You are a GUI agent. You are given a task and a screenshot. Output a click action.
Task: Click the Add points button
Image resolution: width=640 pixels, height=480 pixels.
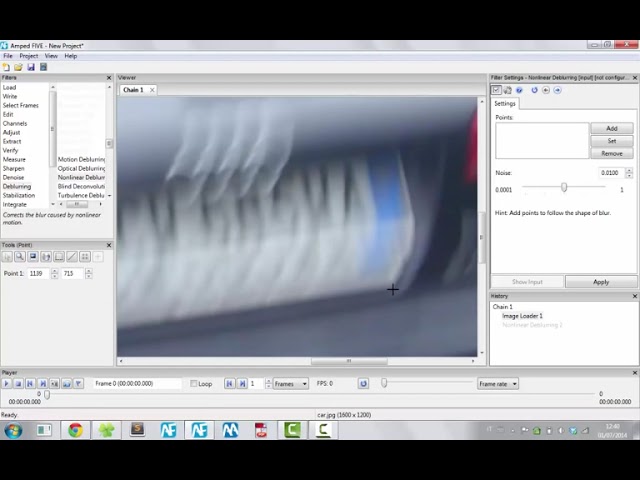click(x=612, y=128)
